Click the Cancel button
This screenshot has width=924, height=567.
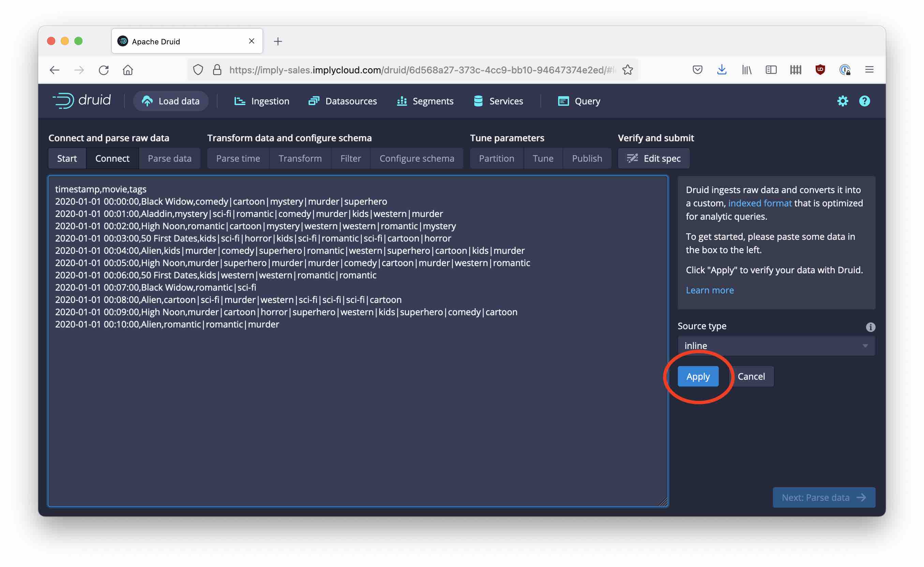pyautogui.click(x=751, y=376)
